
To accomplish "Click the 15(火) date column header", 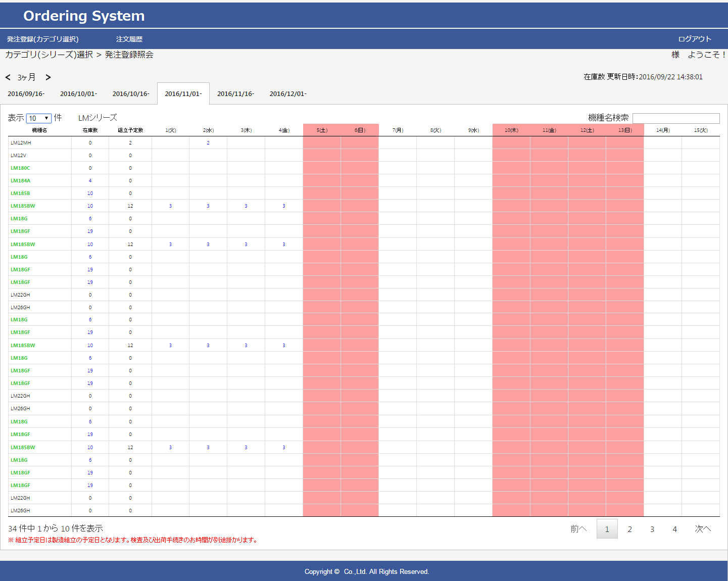I will [x=701, y=130].
